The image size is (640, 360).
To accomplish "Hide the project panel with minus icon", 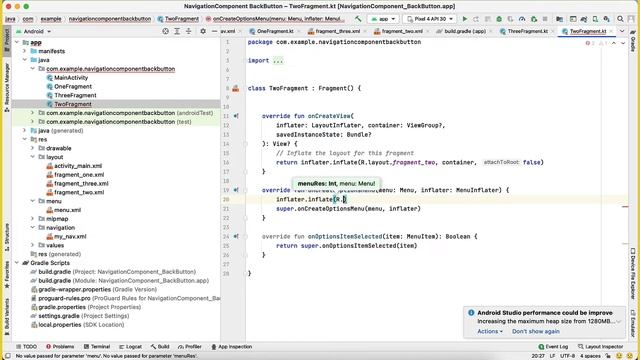I will coord(214,31).
